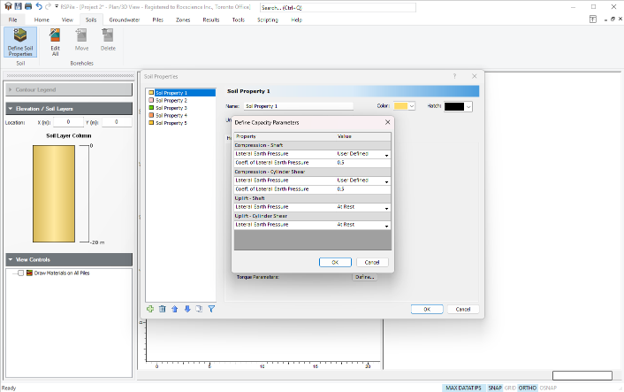Click the Delete borehole ribbon icon

pos(108,40)
